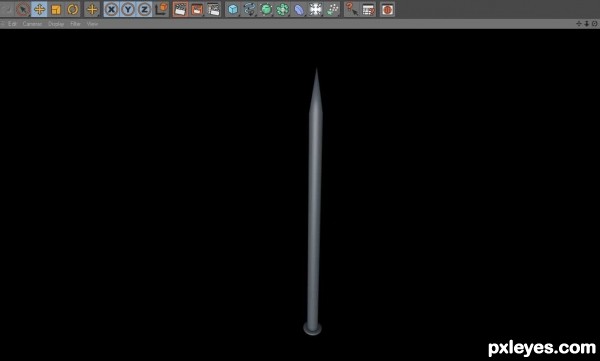Activate the Rotate tool

point(72,9)
